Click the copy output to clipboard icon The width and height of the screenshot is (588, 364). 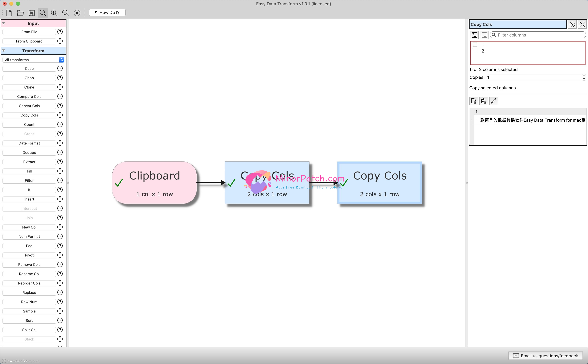coord(483,101)
